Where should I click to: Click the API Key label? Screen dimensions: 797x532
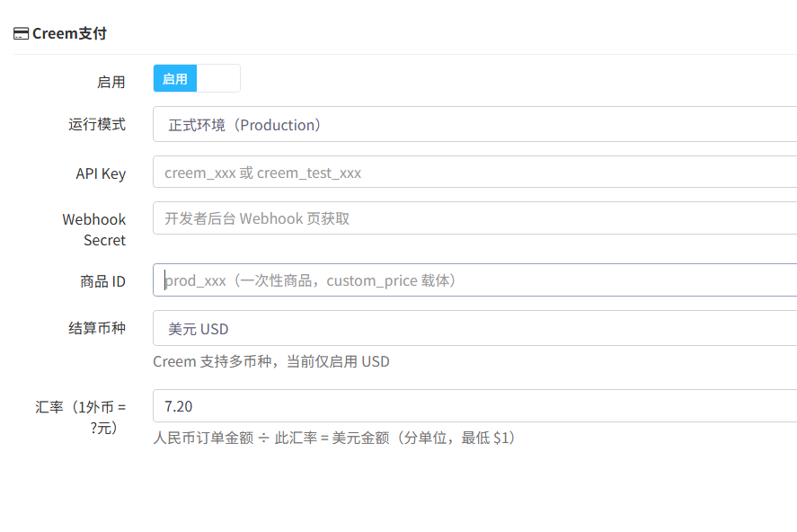(x=101, y=173)
